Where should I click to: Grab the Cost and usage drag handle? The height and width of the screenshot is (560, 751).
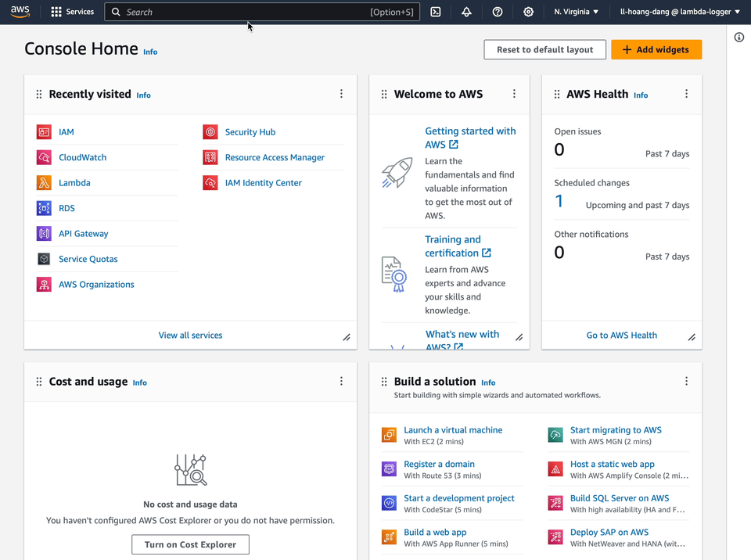click(39, 382)
